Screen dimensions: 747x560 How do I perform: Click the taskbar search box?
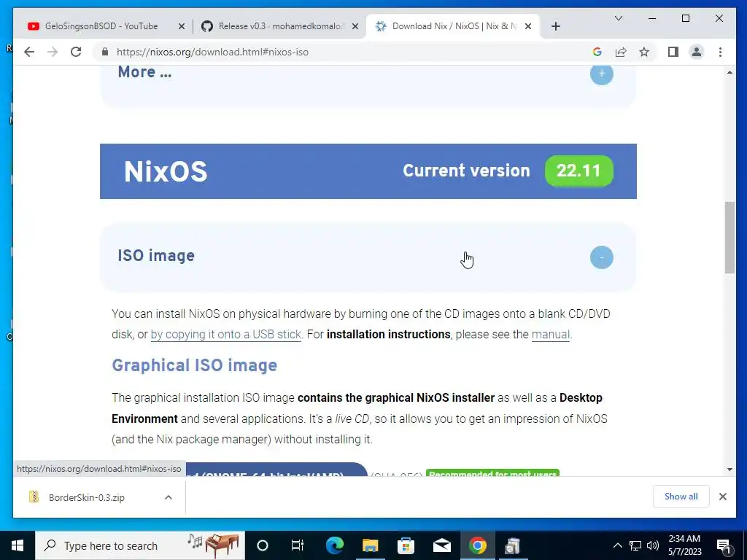[x=141, y=545]
